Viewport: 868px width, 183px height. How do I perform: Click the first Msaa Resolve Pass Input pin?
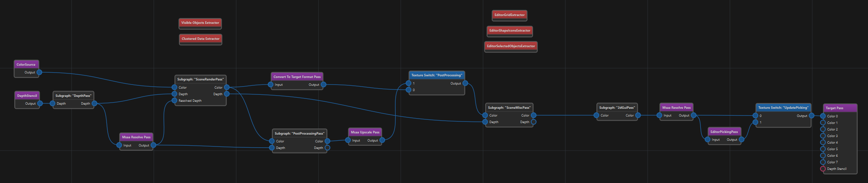click(x=119, y=145)
